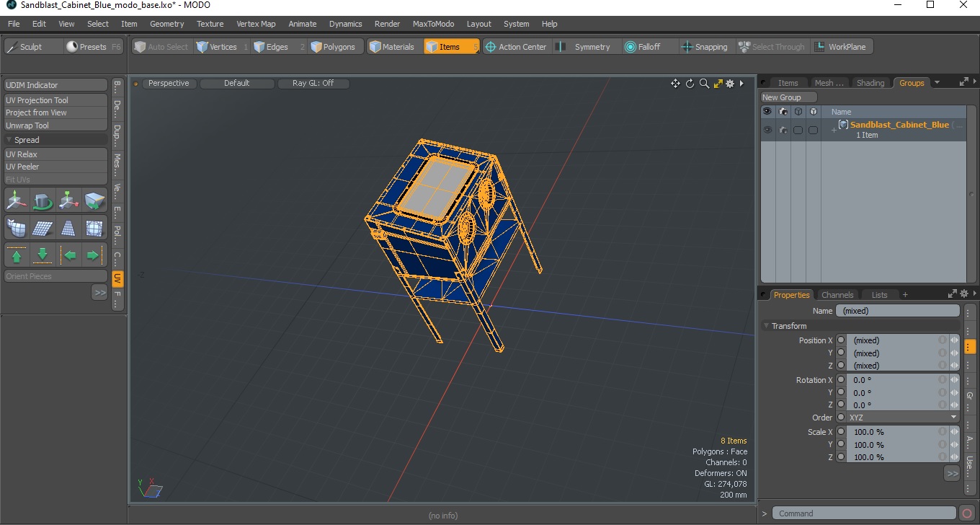Open the Default shading style dropdown
The height and width of the screenshot is (525, 980).
coord(237,84)
